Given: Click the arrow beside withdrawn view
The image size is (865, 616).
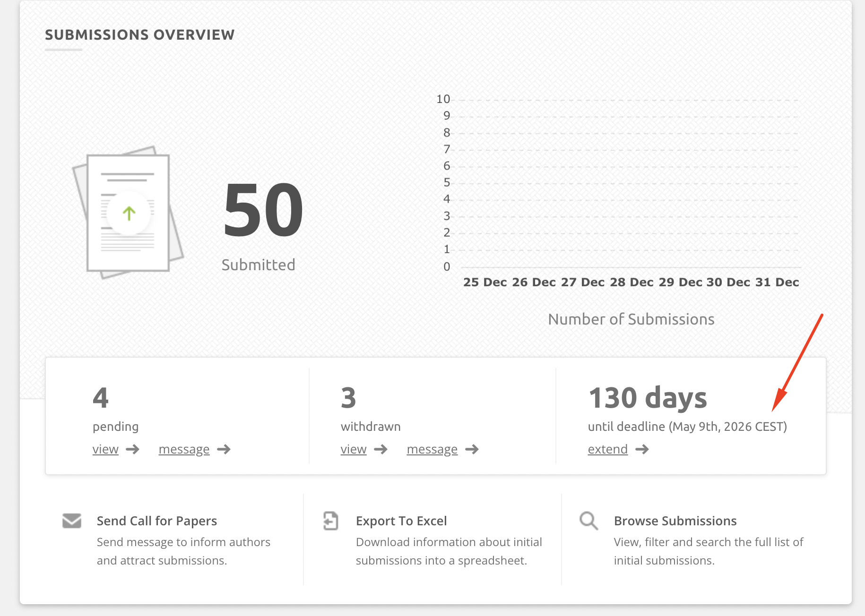Looking at the screenshot, I should [x=381, y=449].
